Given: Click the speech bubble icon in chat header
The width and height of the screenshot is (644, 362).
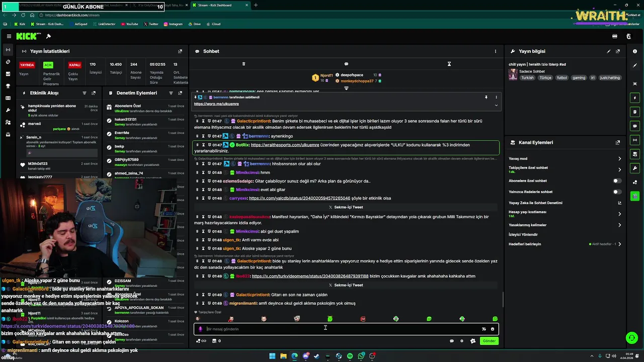Looking at the screenshot, I should click(346, 64).
